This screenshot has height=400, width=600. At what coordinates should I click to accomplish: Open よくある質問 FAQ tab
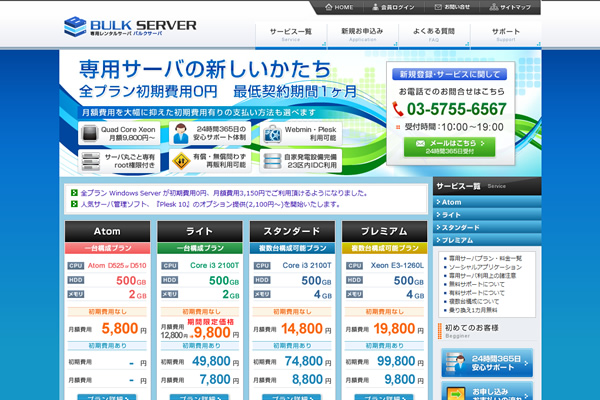tap(435, 34)
